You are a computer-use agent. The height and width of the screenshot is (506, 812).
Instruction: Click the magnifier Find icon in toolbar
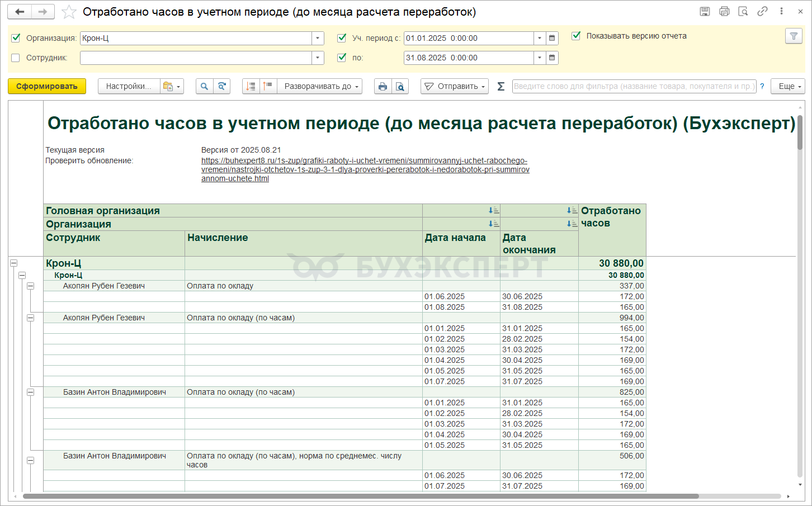(x=205, y=86)
